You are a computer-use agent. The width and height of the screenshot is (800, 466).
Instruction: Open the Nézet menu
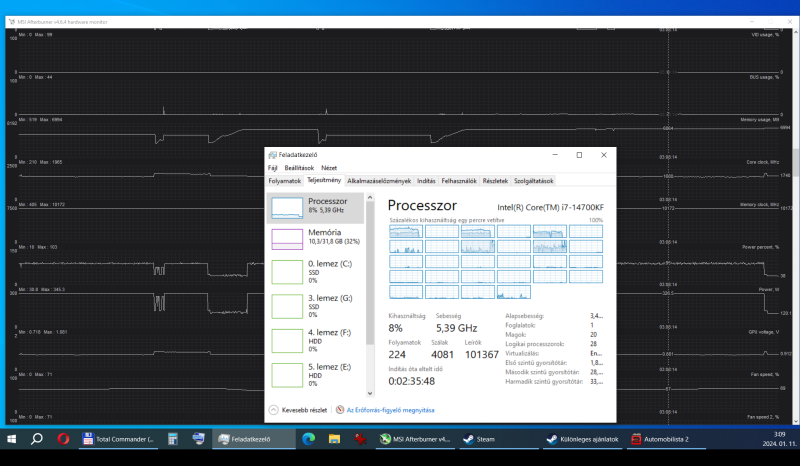(329, 168)
